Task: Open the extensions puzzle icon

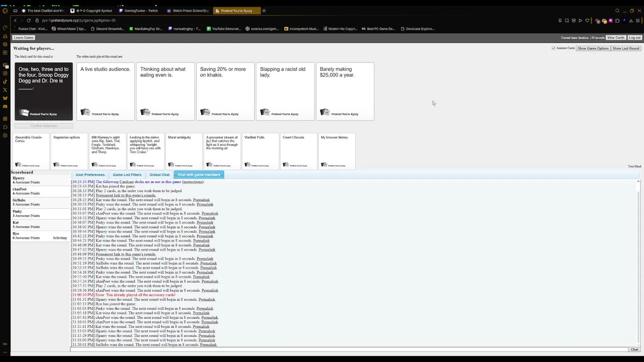Action: tap(617, 21)
